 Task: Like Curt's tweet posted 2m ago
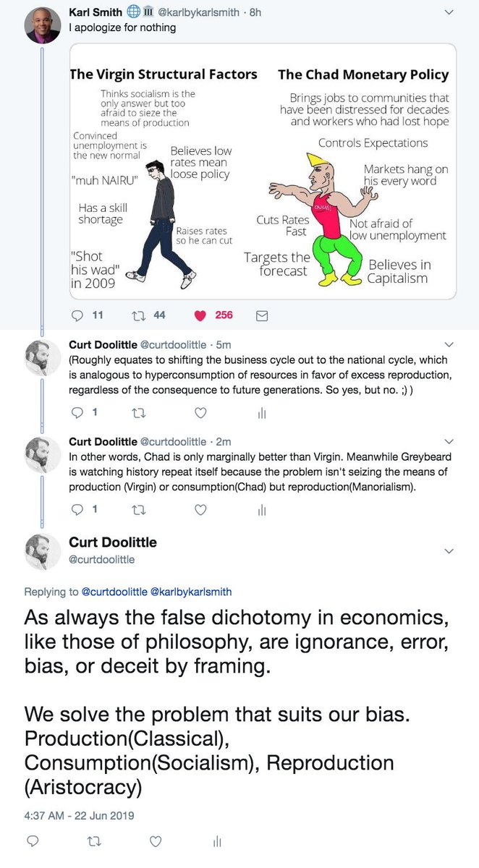(x=201, y=510)
